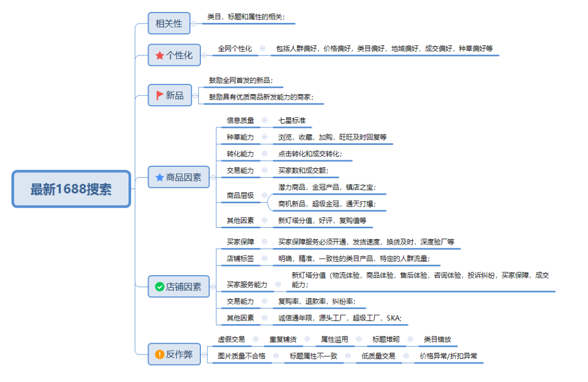Image resolution: width=588 pixels, height=382 pixels.
Task: Select the 低质量交易 topic
Action: coord(378,356)
